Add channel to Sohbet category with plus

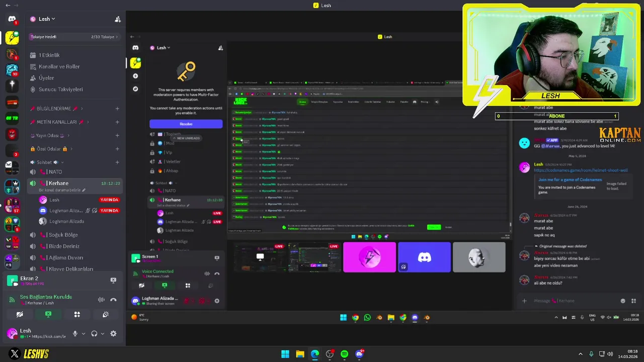click(x=117, y=162)
